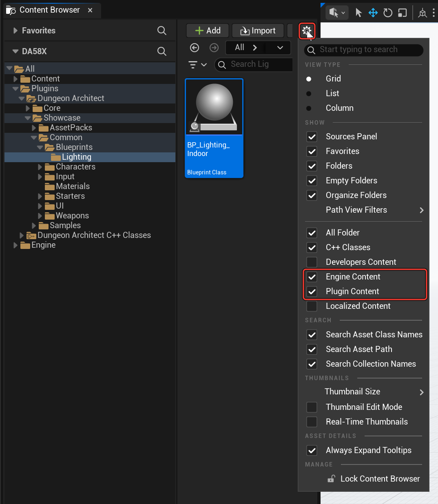The width and height of the screenshot is (438, 504).
Task: Focus the Start typing to search field
Action: click(364, 50)
